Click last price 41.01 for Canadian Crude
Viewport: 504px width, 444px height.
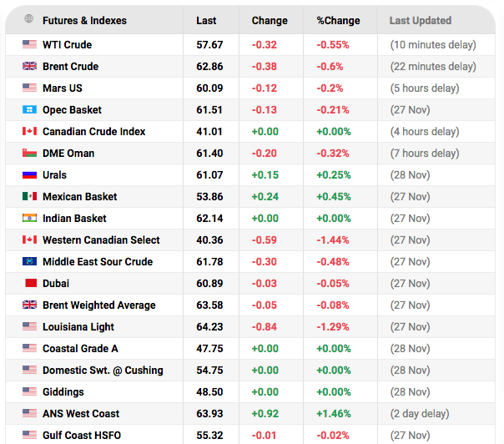[x=209, y=132]
